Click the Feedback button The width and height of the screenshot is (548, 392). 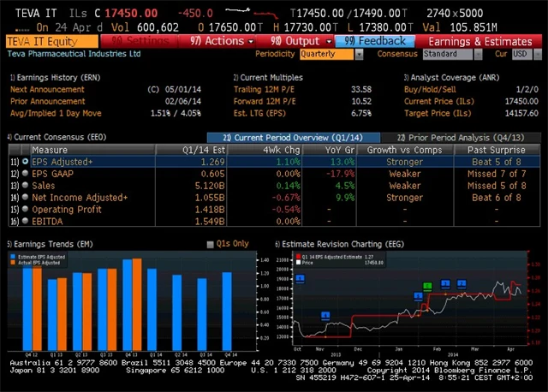[x=376, y=40]
